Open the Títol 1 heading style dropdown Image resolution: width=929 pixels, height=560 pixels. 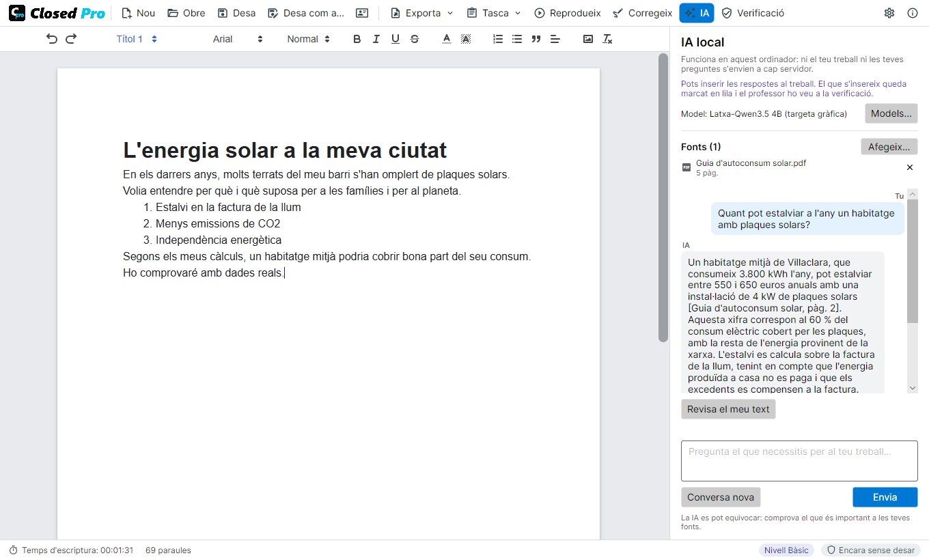137,39
